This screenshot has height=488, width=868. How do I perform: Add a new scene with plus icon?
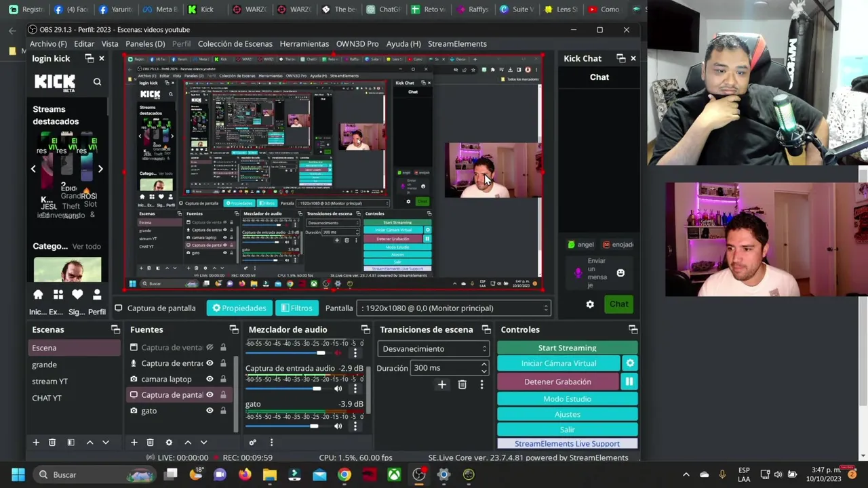(x=36, y=443)
